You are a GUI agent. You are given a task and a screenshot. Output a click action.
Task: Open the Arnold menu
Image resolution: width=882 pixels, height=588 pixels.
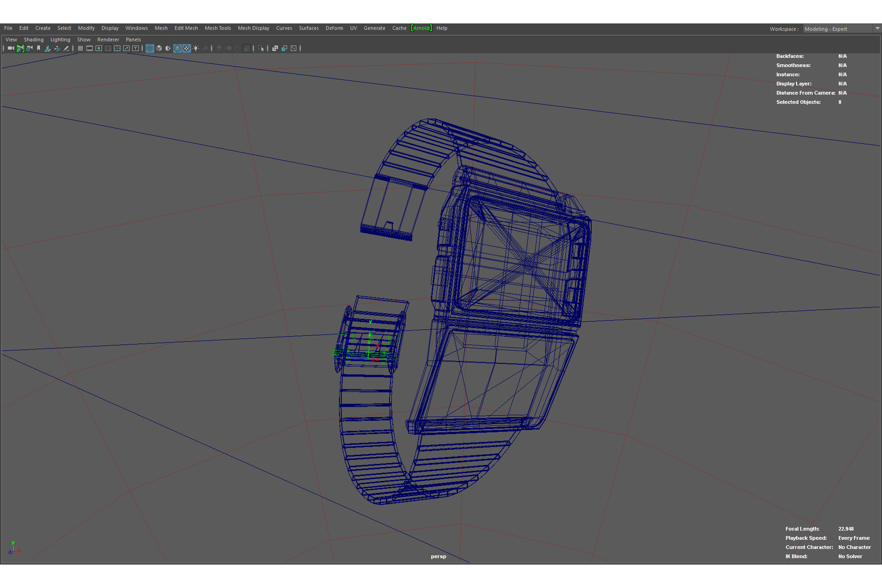(x=421, y=28)
